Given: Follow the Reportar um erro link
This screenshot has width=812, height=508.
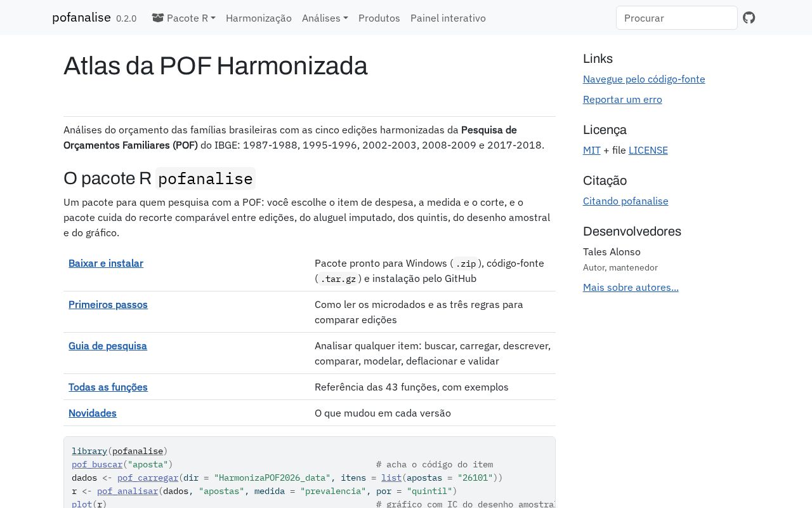Looking at the screenshot, I should coord(622,99).
